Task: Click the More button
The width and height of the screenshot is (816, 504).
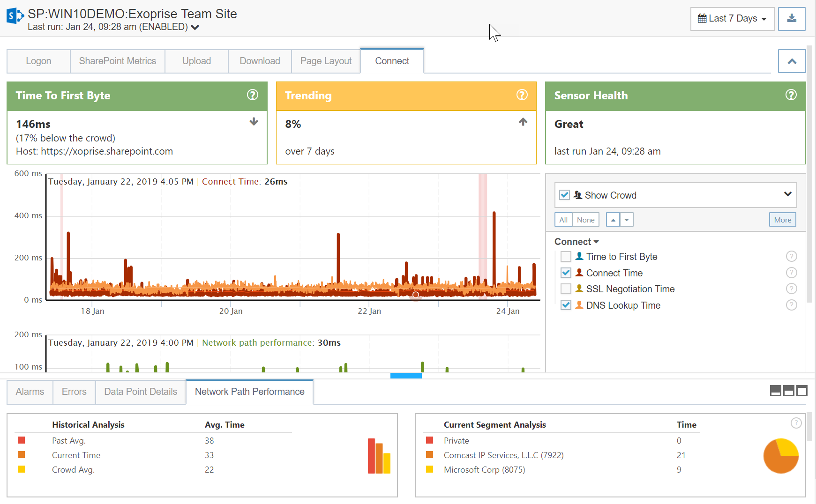Action: (782, 220)
